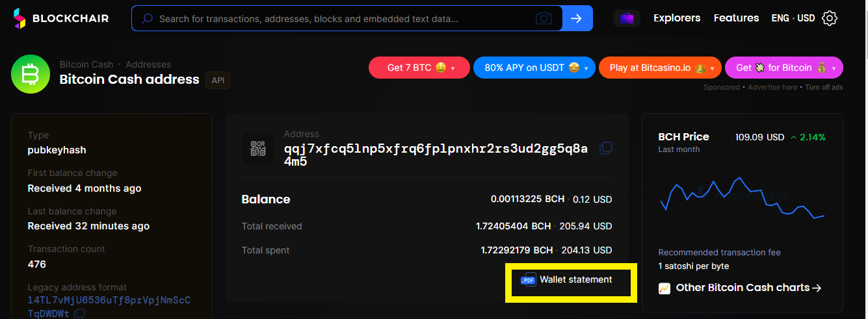Show the address QR code icon
Image resolution: width=868 pixels, height=319 pixels.
[x=257, y=149]
